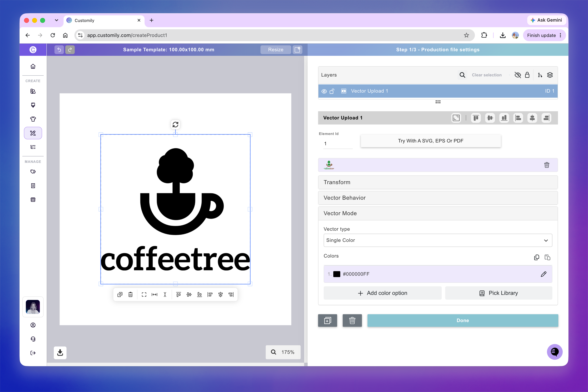The height and width of the screenshot is (392, 588).
Task: Select the Vector Upload 1 layer row
Action: coord(438,91)
